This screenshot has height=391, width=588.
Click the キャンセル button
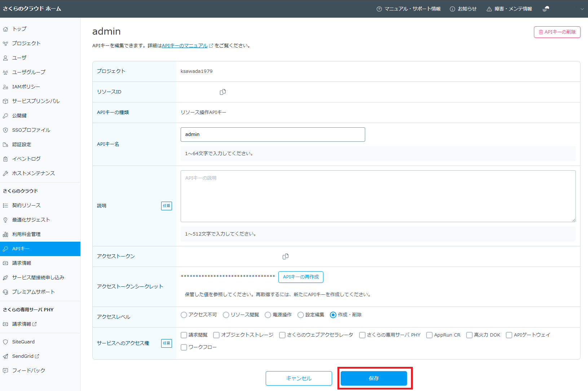[299, 378]
